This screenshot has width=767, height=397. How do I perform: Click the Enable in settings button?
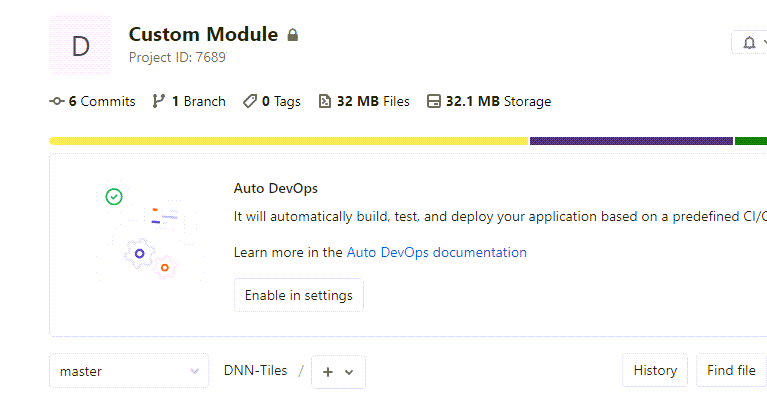299,295
